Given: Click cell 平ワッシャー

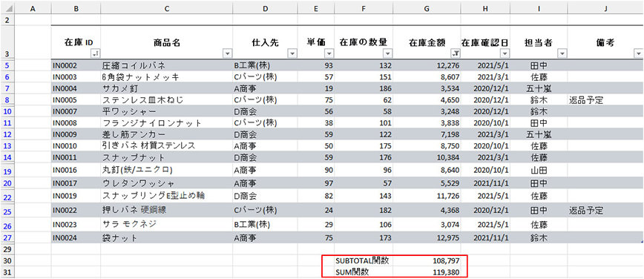Looking at the screenshot, I should tap(166, 111).
